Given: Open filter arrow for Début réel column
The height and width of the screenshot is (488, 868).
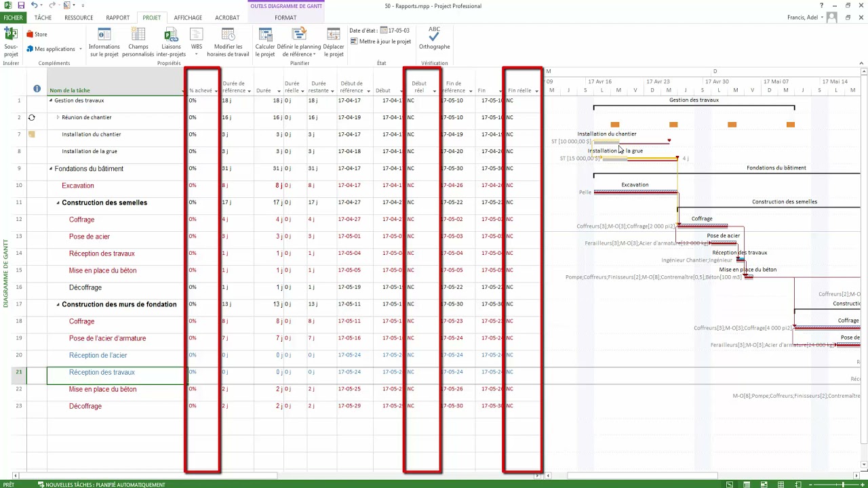Looking at the screenshot, I should (x=434, y=91).
